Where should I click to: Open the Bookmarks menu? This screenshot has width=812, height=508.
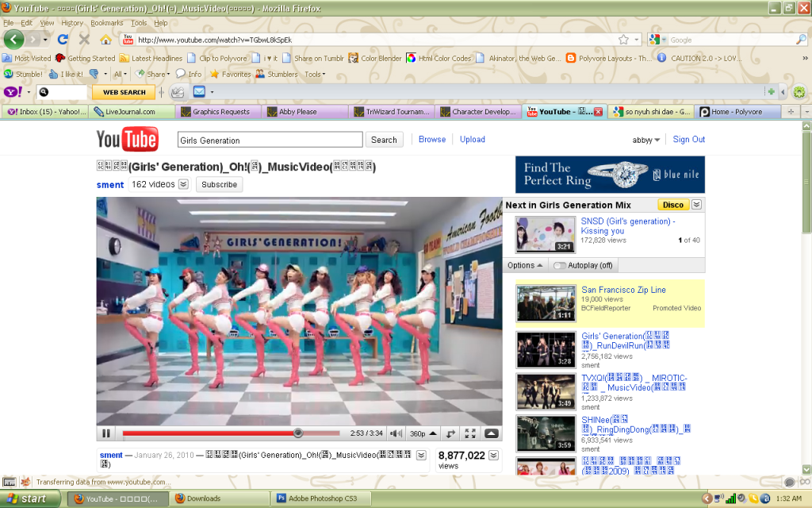[x=107, y=23]
